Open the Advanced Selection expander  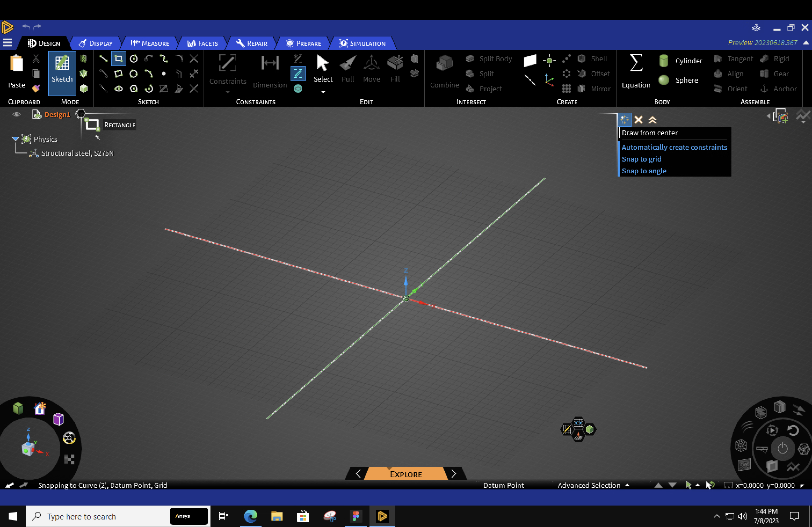tap(627, 485)
